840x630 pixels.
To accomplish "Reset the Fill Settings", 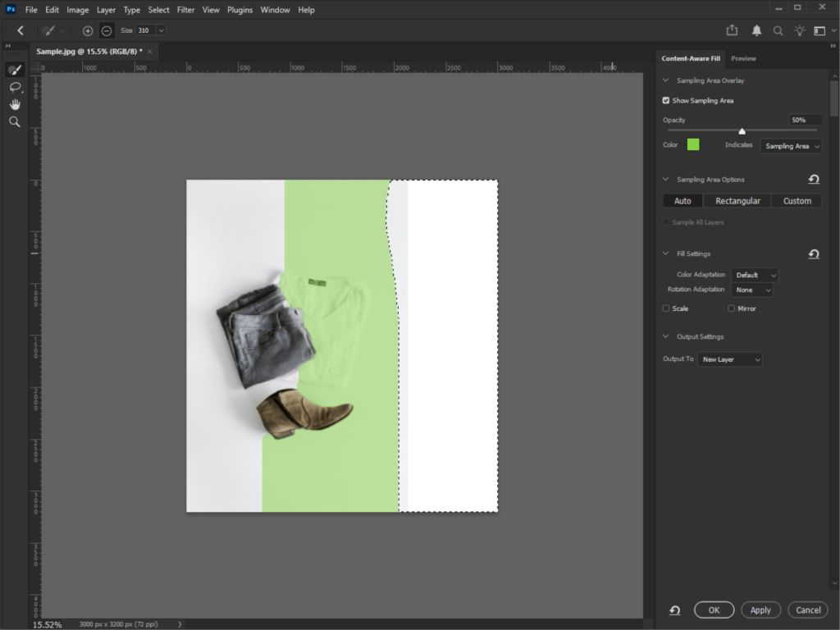I will [x=814, y=253].
